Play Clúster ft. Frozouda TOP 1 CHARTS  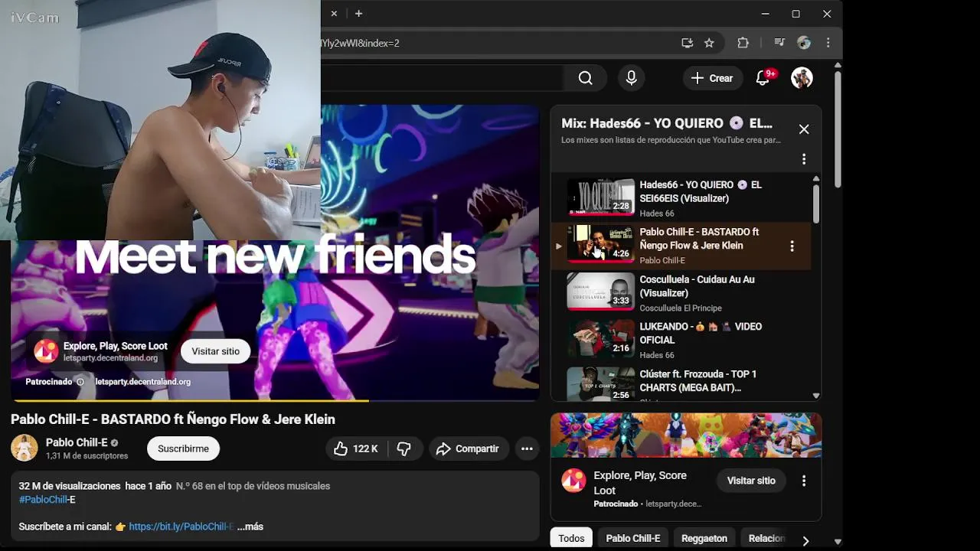click(600, 384)
